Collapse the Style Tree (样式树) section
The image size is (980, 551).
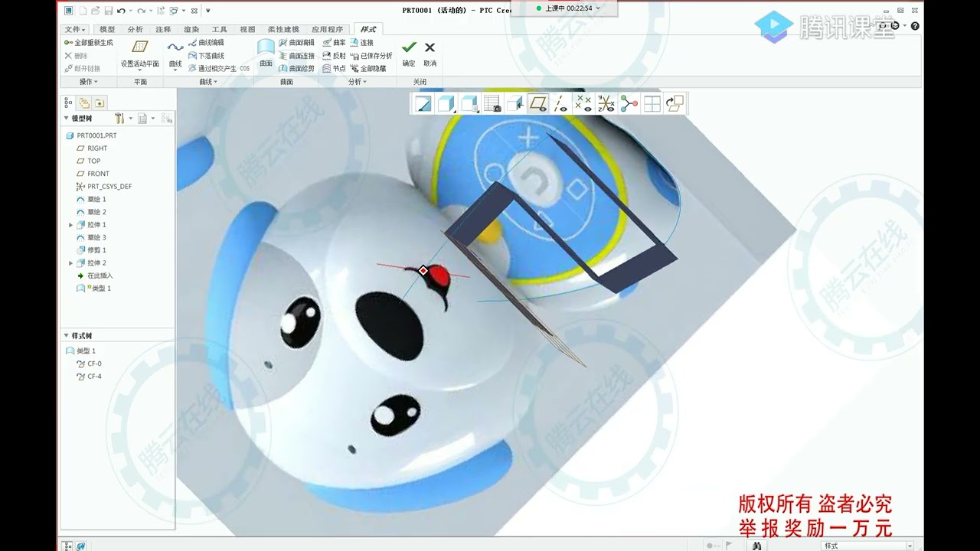(x=66, y=336)
